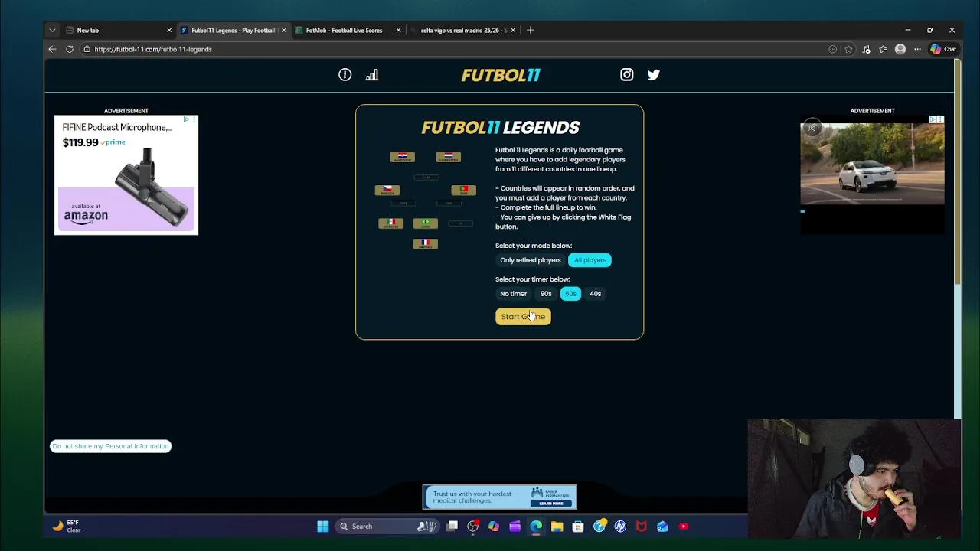Open the YouTube icon on taskbar
Image resolution: width=980 pixels, height=551 pixels.
(684, 527)
